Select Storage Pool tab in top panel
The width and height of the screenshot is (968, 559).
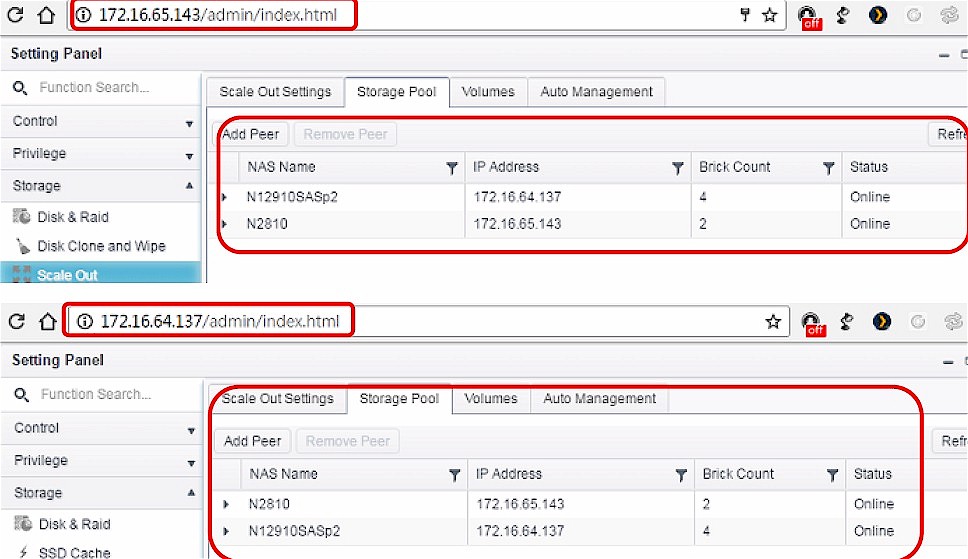[x=397, y=92]
